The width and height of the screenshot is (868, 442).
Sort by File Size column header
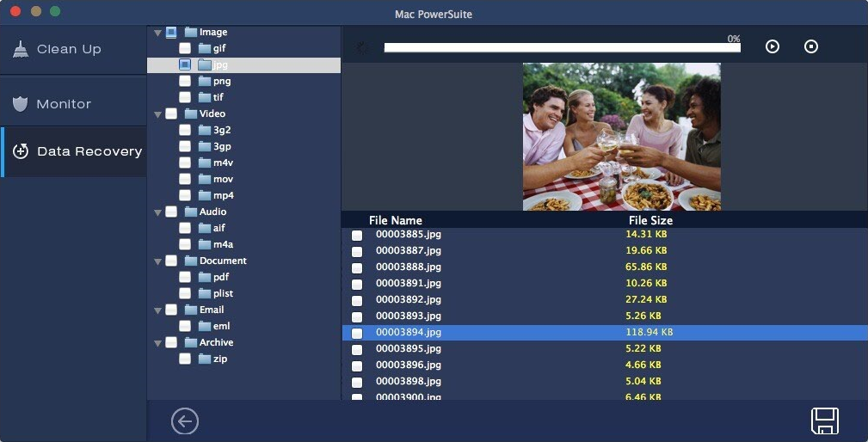click(x=650, y=220)
